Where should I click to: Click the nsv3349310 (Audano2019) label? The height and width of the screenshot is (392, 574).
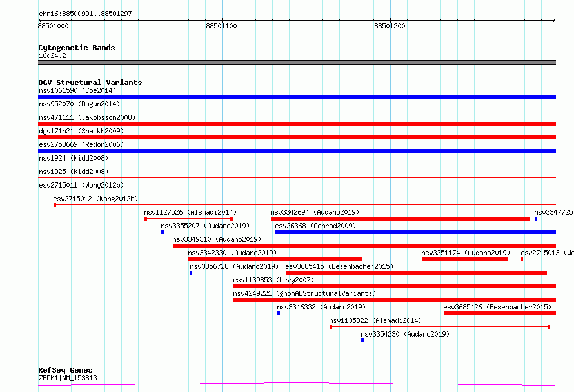pos(217,239)
